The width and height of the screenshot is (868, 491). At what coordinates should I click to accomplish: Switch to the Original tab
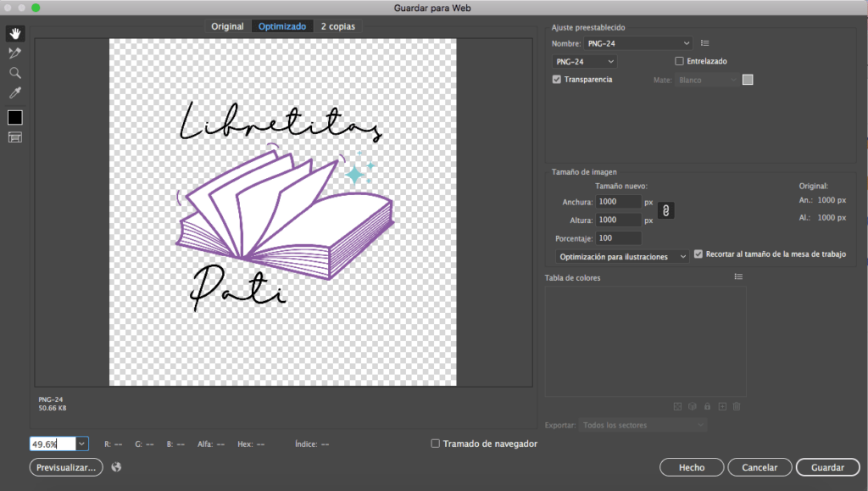(226, 25)
